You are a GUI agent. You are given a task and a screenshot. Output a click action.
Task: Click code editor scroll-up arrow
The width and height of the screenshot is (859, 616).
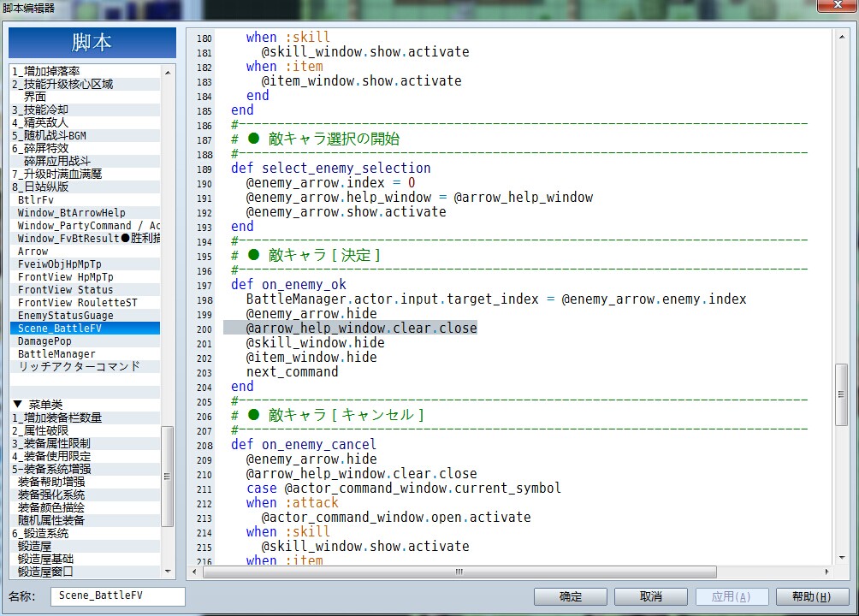pos(842,37)
